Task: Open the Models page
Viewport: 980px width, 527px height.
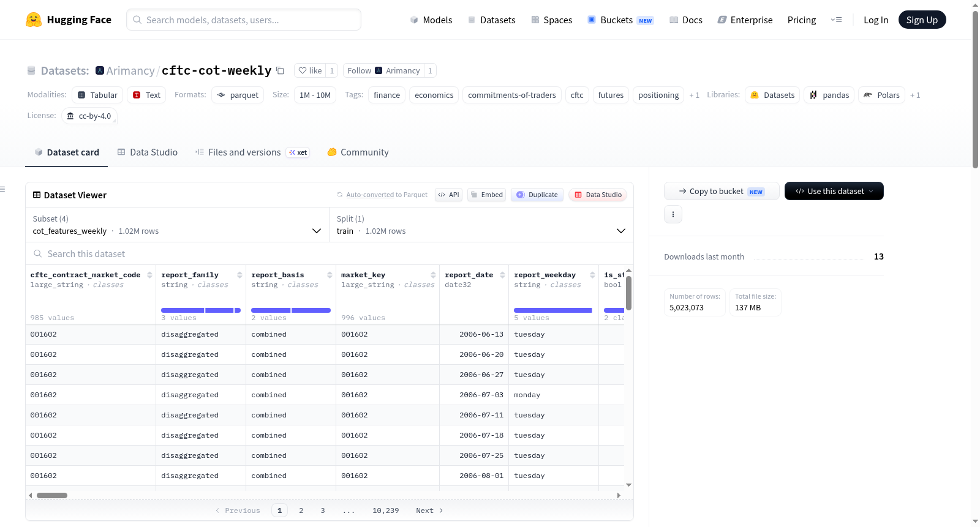Action: pos(431,20)
